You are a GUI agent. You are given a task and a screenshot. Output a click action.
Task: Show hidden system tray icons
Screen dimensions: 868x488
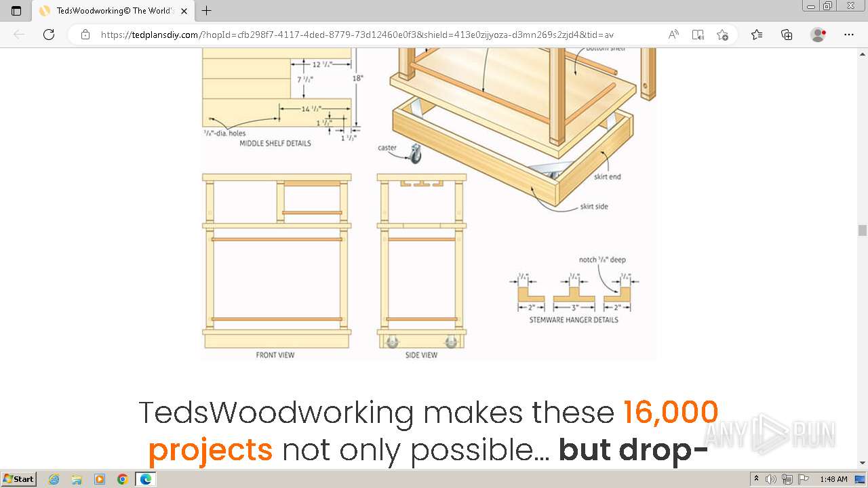pos(757,479)
